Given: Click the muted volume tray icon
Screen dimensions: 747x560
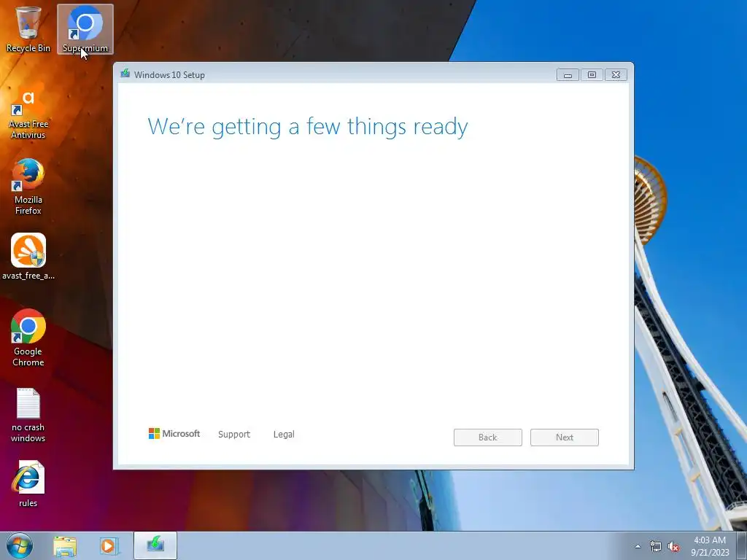Looking at the screenshot, I should tap(673, 547).
